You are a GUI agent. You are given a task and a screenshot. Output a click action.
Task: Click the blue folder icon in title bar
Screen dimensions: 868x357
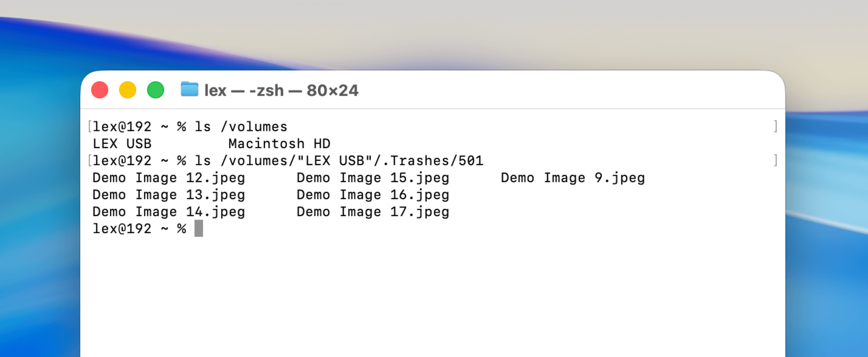(x=188, y=90)
